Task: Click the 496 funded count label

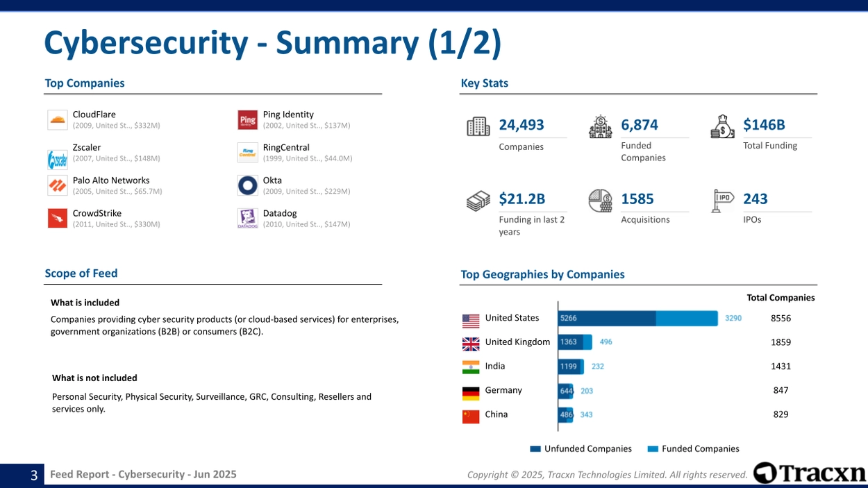Action: coord(606,342)
